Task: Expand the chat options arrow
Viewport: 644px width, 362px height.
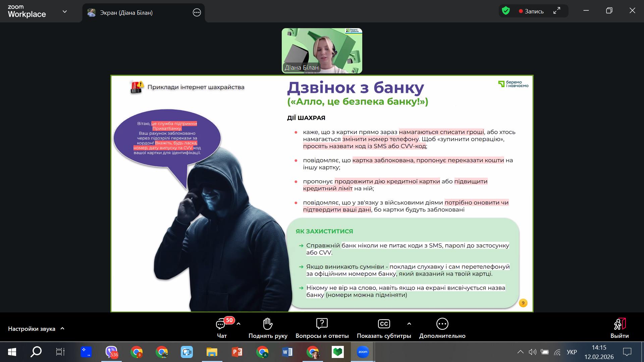Action: point(238,324)
